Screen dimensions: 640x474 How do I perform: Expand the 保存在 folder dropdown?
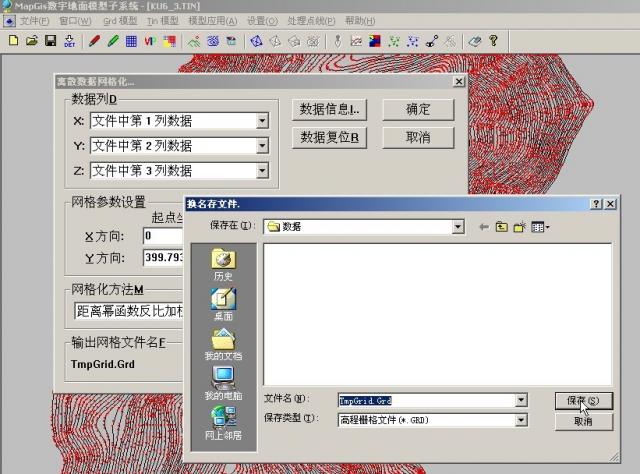click(458, 227)
